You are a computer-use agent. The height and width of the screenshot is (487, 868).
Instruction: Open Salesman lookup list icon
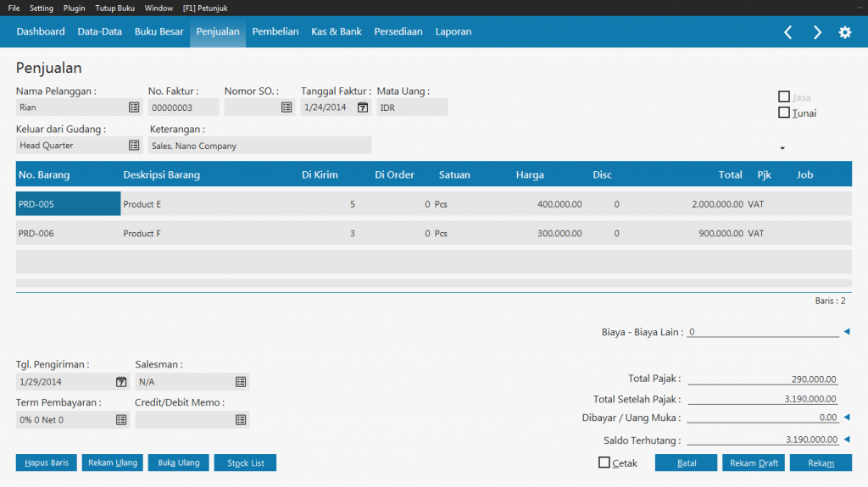pyautogui.click(x=241, y=382)
